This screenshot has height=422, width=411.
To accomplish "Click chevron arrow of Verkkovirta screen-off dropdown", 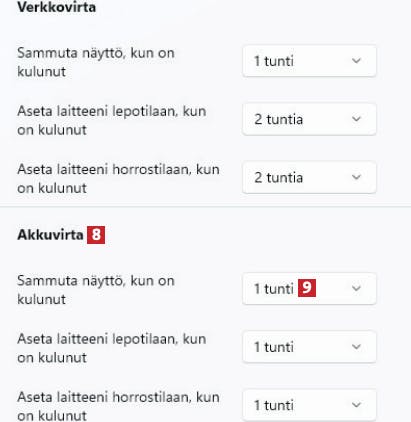I will click(x=356, y=61).
